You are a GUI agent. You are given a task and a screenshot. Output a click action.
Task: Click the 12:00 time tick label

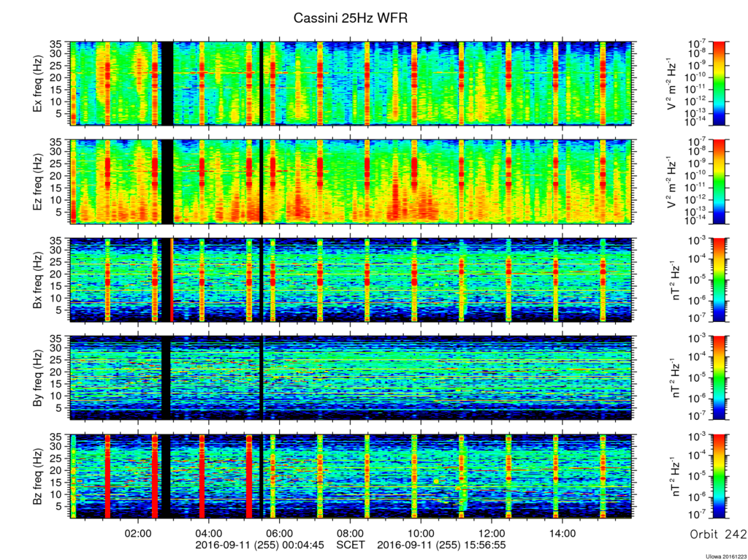(492, 533)
